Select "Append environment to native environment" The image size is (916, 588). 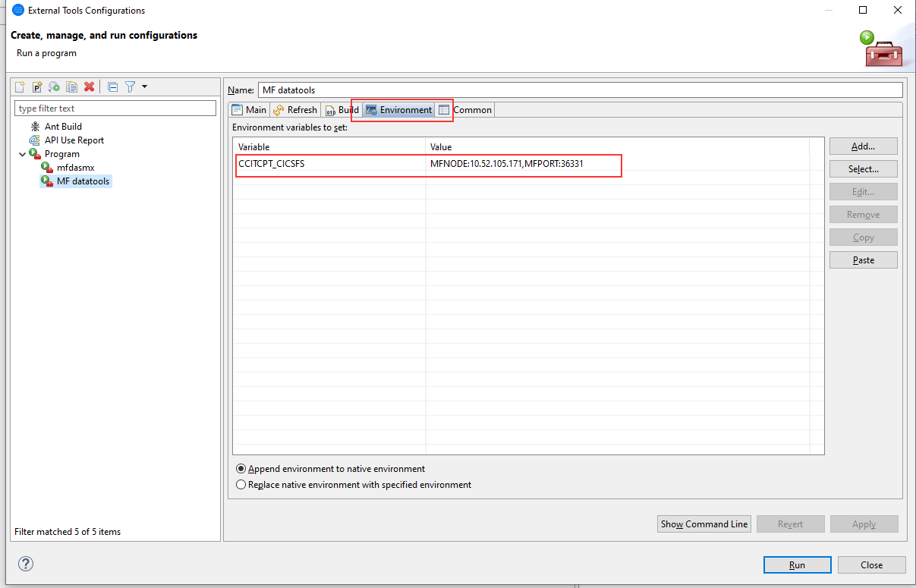(241, 468)
